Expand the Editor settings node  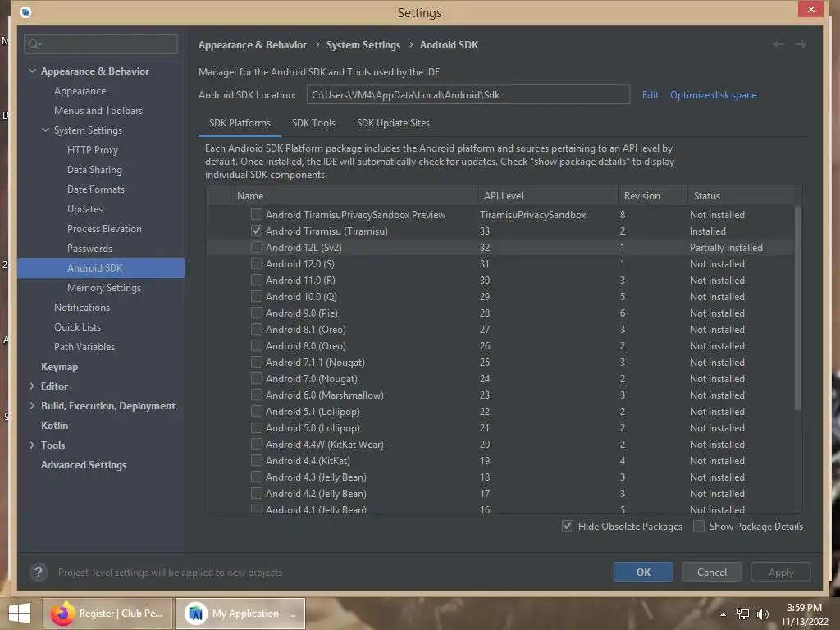(32, 386)
